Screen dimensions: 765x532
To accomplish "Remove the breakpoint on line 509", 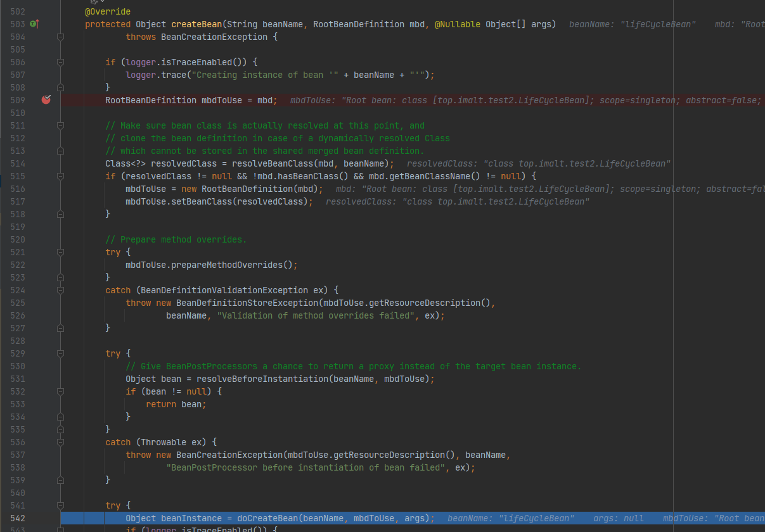I will pyautogui.click(x=46, y=100).
